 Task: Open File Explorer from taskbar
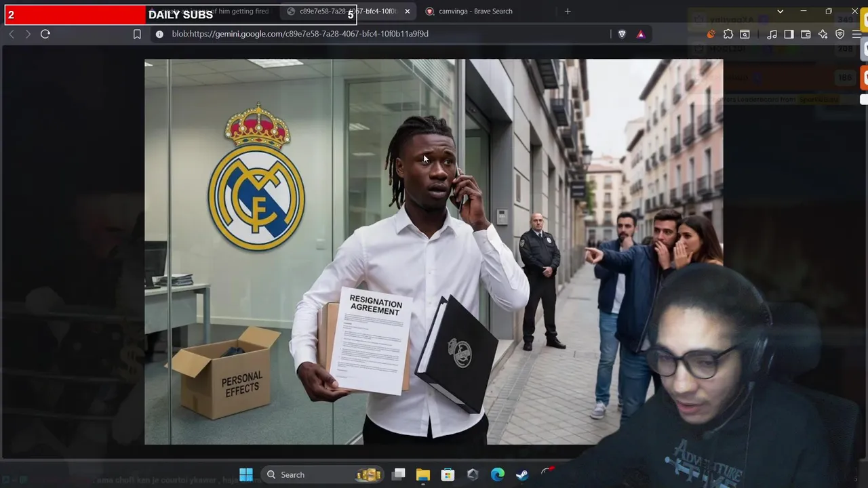(x=423, y=474)
